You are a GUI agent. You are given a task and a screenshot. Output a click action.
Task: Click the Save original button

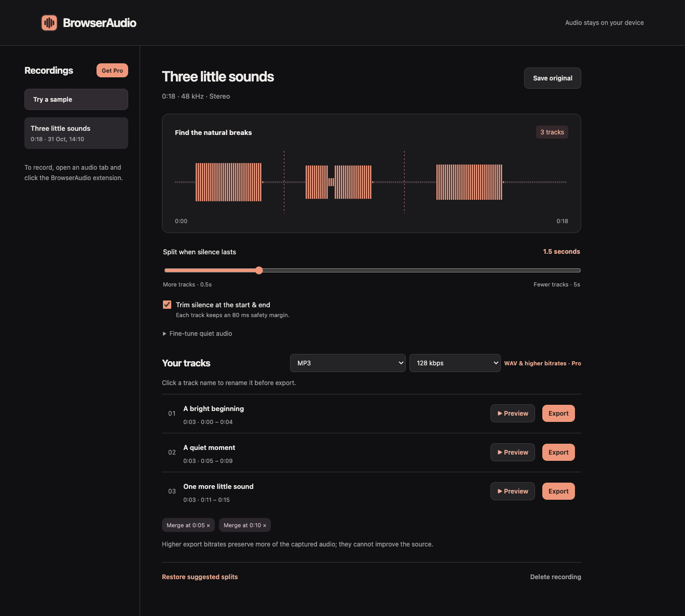coord(553,78)
